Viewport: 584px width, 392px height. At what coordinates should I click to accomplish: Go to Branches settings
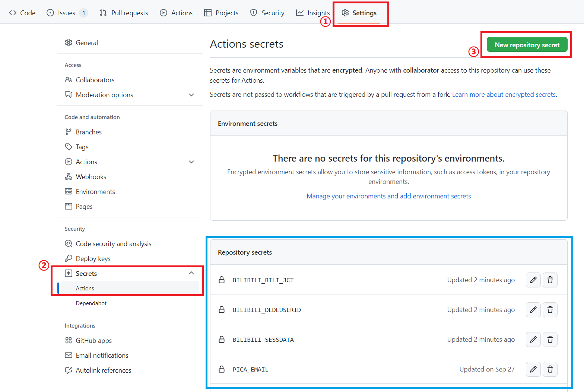(x=130, y=132)
